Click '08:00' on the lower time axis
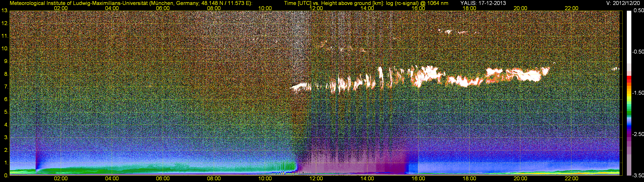The height and width of the screenshot is (182, 644). tap(214, 179)
